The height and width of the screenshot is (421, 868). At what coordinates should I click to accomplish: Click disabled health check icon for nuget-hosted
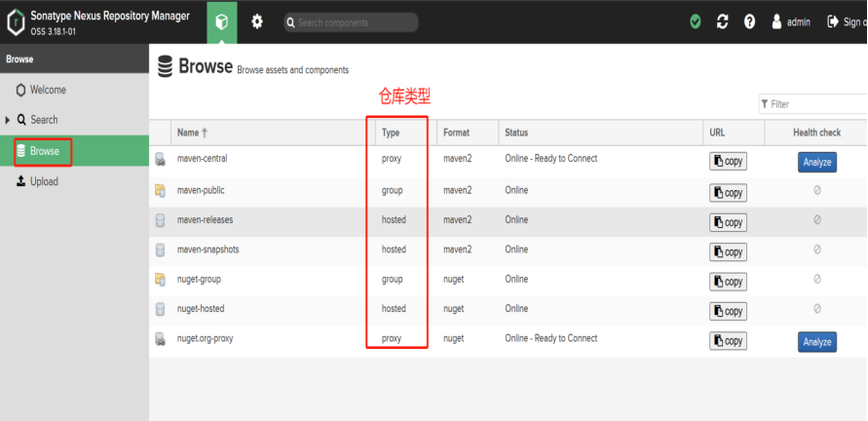click(817, 309)
